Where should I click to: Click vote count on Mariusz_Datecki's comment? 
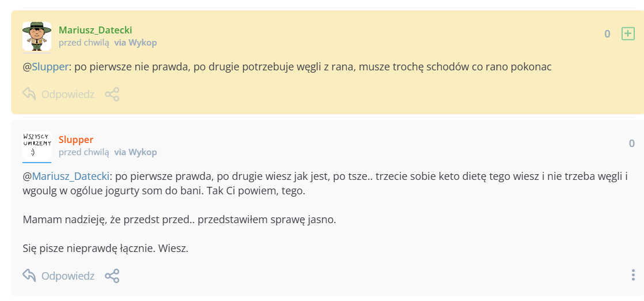pyautogui.click(x=607, y=34)
